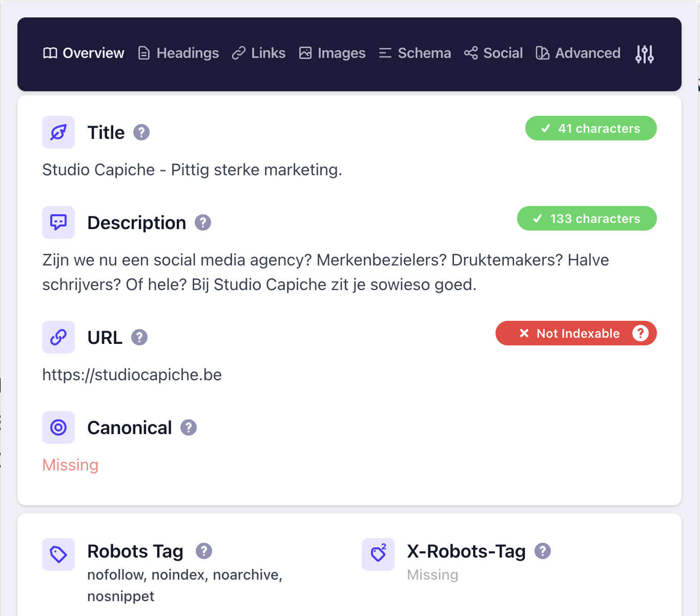Click the 41 characters badge
This screenshot has height=616, width=700.
(x=591, y=128)
